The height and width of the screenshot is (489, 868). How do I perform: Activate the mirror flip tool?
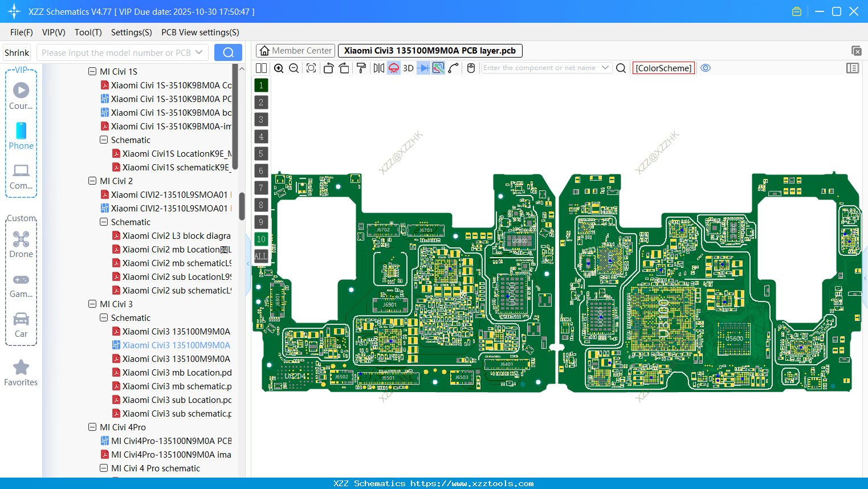point(378,68)
